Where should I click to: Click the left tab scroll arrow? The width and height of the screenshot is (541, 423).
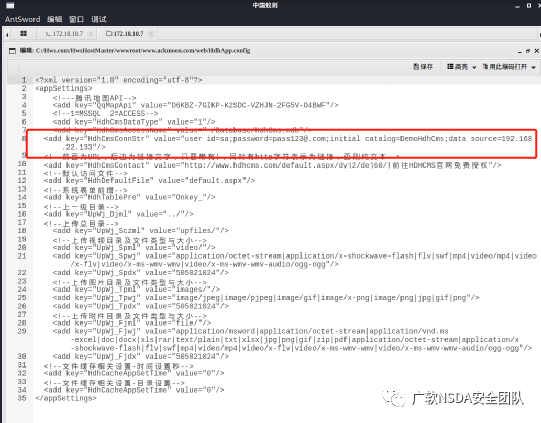tap(7, 34)
